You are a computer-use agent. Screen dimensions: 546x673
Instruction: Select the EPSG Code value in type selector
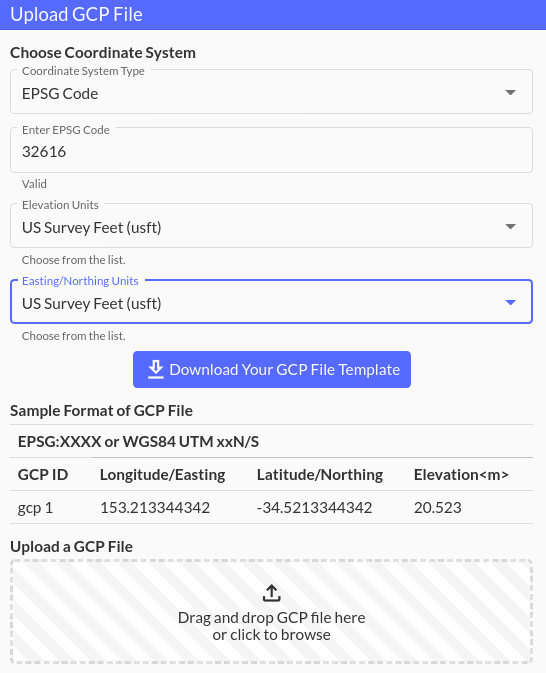tap(60, 94)
